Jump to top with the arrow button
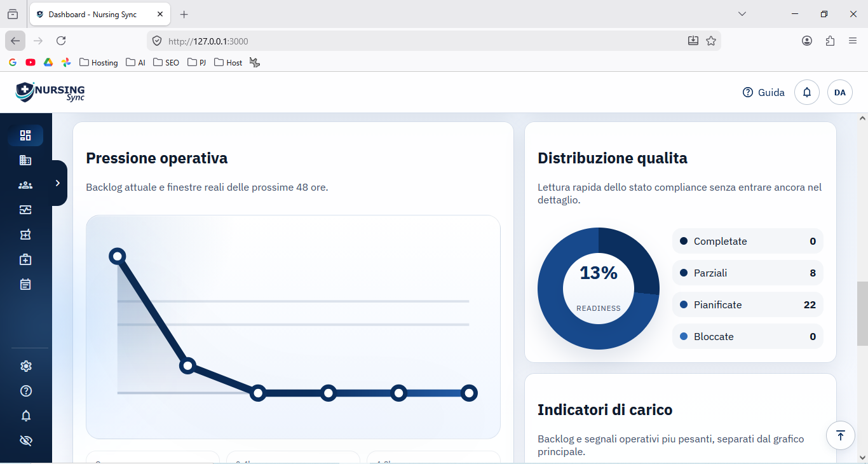This screenshot has width=868, height=464. pos(841,435)
